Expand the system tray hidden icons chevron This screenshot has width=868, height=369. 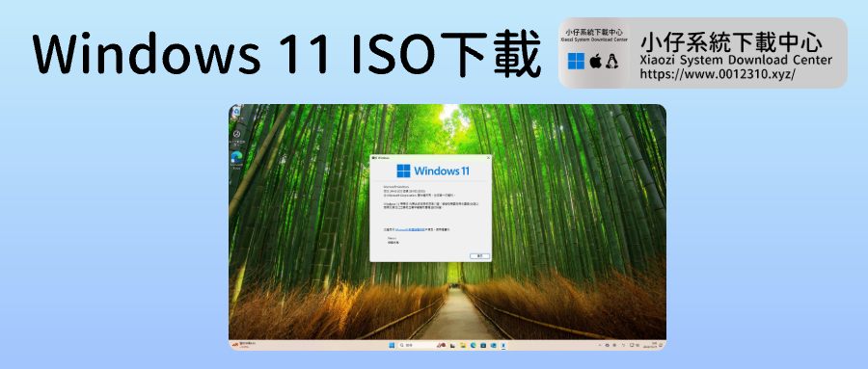(x=600, y=345)
